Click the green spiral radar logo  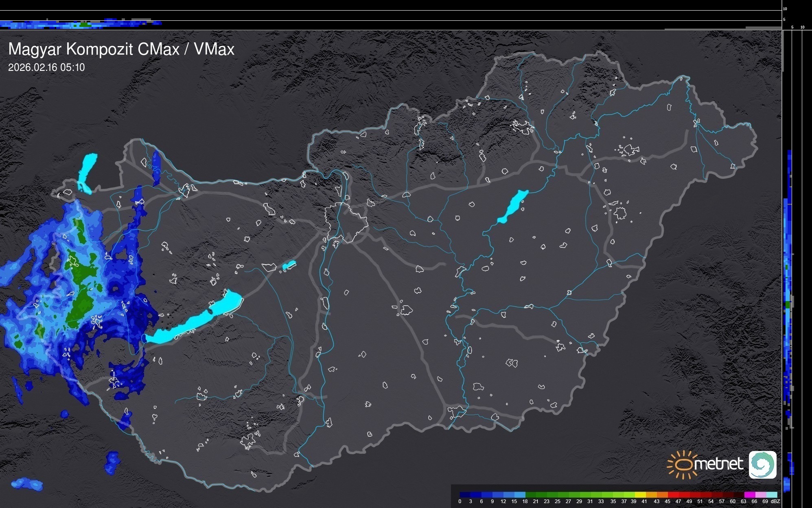(x=762, y=464)
